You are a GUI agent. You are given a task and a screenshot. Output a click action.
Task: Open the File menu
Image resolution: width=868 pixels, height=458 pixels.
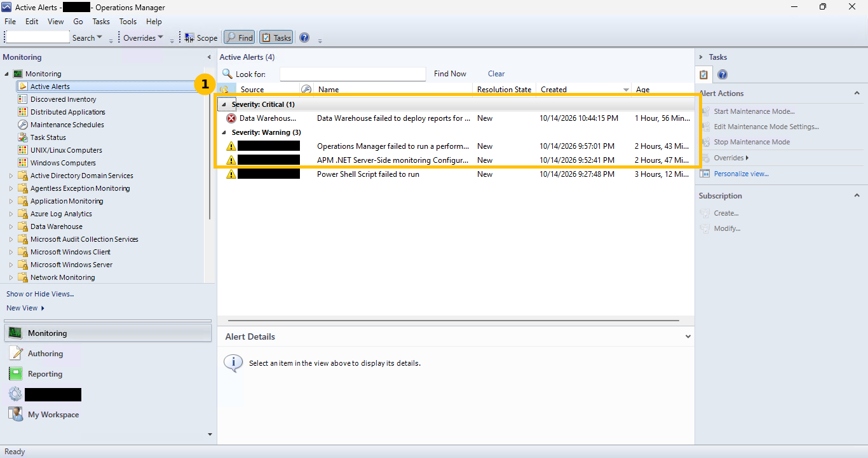tap(10, 22)
